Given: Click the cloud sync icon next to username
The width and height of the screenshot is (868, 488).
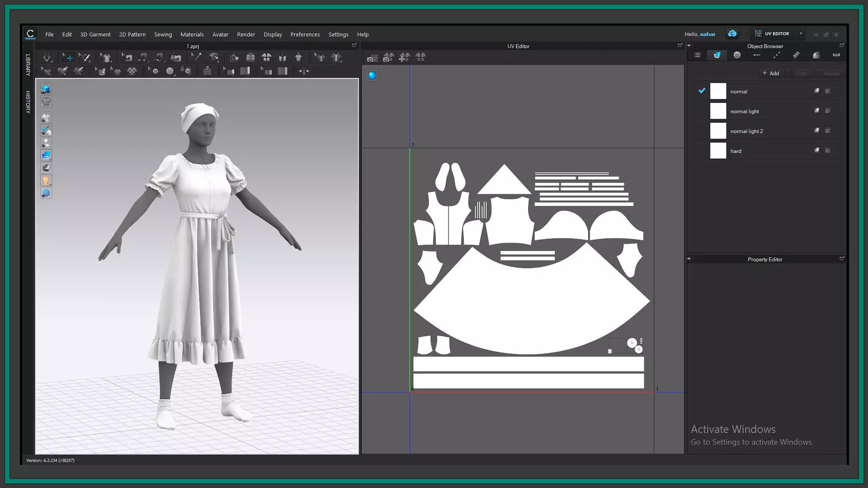Looking at the screenshot, I should 732,34.
